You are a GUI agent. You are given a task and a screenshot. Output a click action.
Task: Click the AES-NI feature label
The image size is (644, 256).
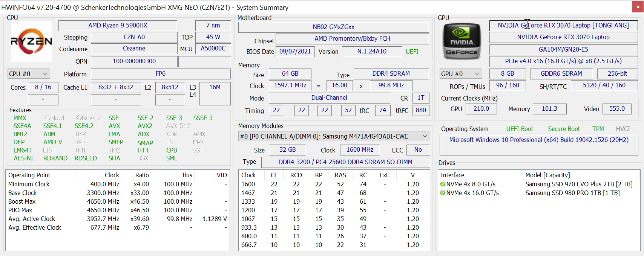pos(23,158)
